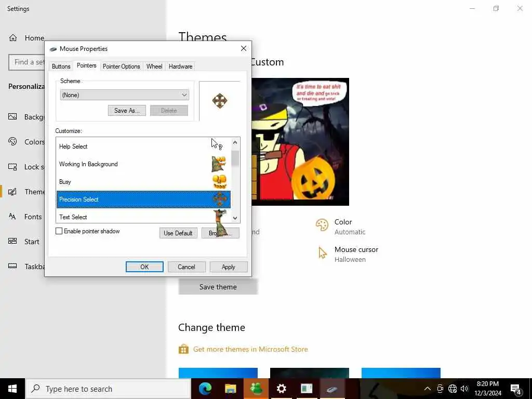Screen dimensions: 532x399
Task: Click the Save As button
Action: click(x=127, y=111)
